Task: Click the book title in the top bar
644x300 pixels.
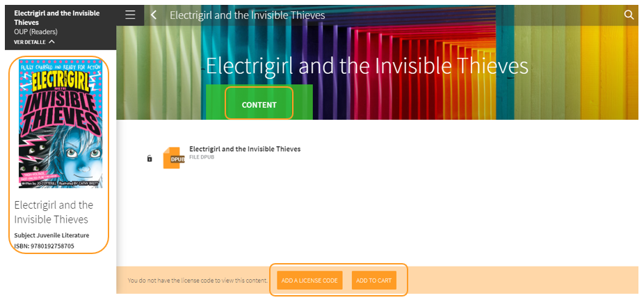Action: 247,15
